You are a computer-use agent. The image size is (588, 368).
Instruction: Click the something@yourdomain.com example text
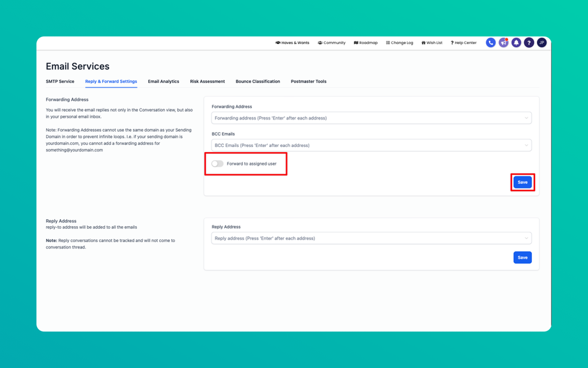coord(74,150)
